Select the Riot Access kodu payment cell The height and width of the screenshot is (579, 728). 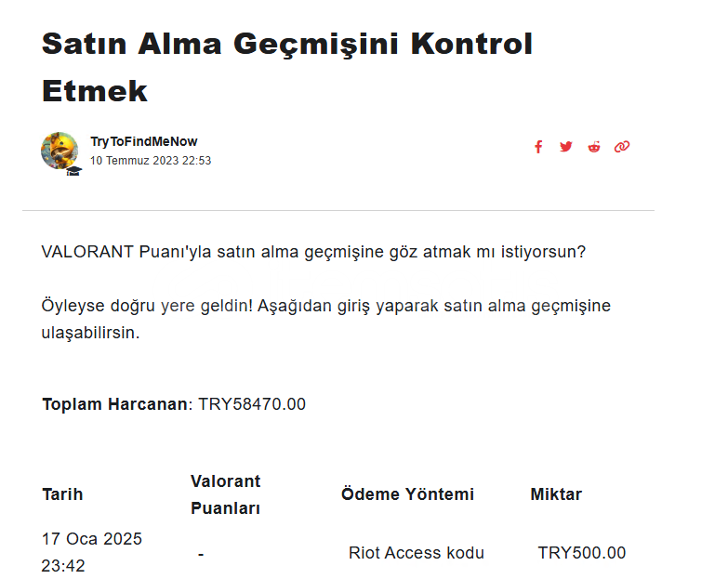[417, 553]
